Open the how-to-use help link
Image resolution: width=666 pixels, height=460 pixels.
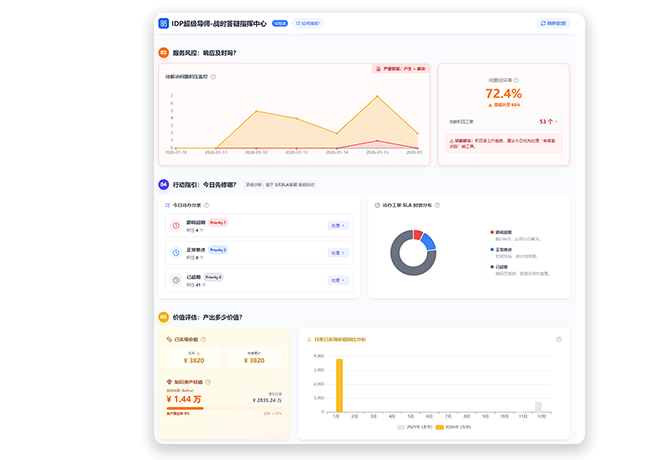(x=310, y=22)
